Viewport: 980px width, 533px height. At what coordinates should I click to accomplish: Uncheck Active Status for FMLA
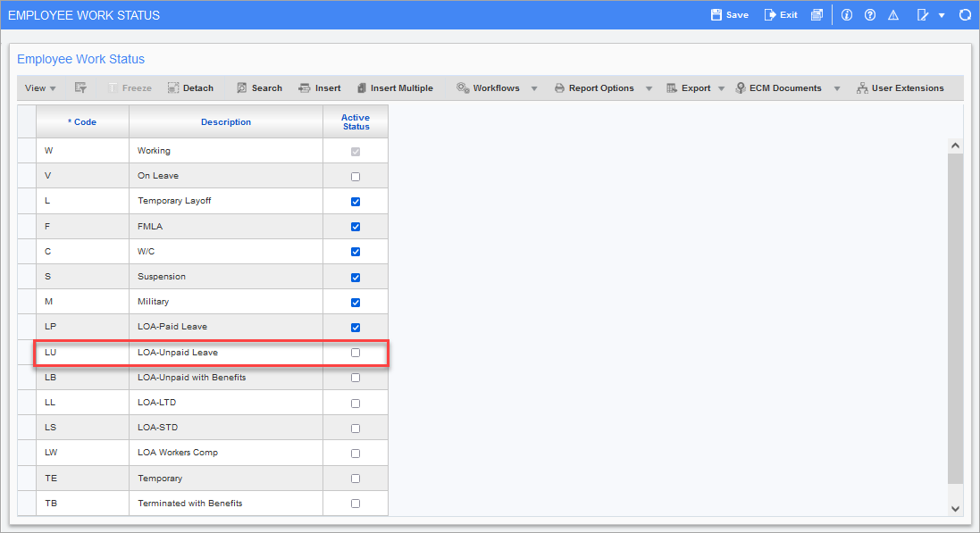(356, 227)
